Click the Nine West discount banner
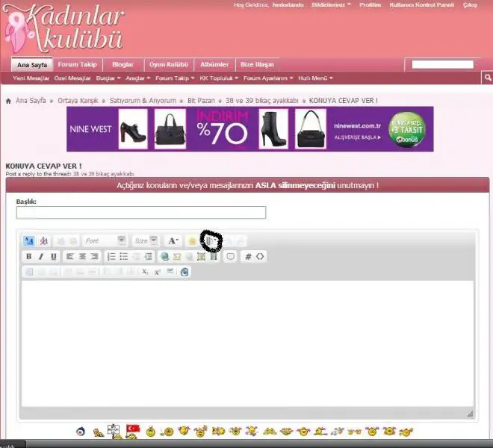 (x=249, y=128)
